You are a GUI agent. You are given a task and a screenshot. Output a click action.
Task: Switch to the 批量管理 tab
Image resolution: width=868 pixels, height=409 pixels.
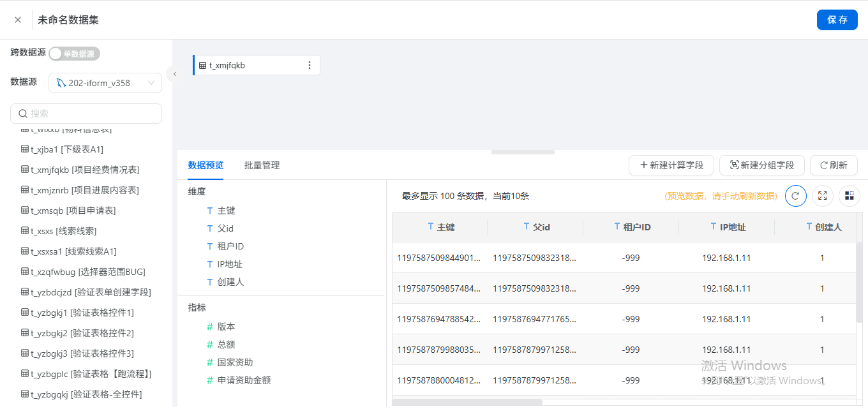[262, 165]
